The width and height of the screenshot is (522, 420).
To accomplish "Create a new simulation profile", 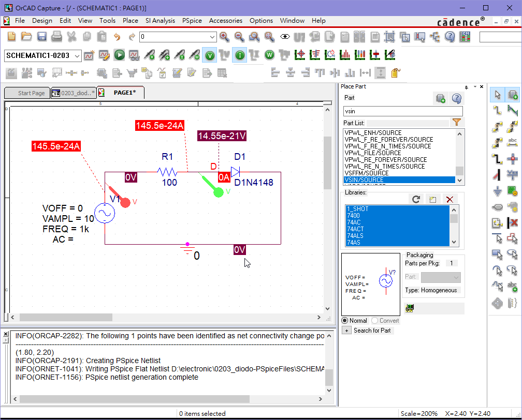I will click(x=89, y=55).
